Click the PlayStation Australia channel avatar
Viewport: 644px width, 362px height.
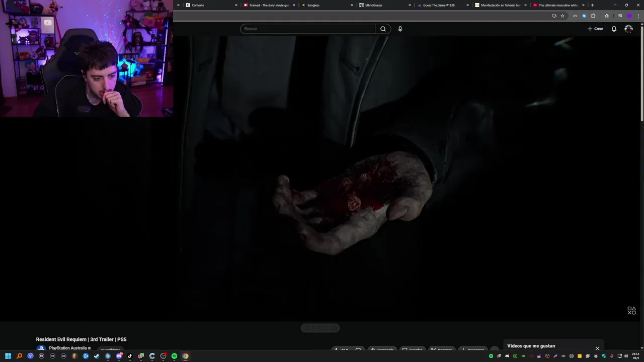pyautogui.click(x=41, y=348)
